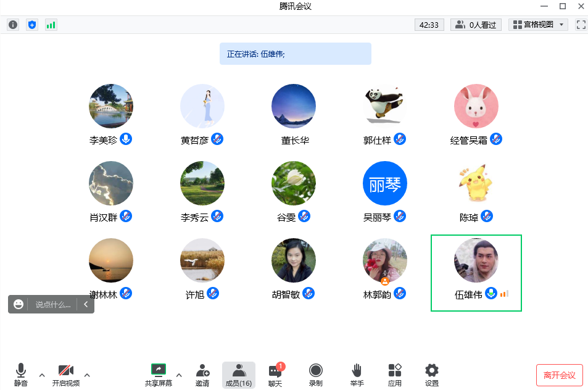
Task: Turn on the camera (开启视频)
Action: coord(66,375)
